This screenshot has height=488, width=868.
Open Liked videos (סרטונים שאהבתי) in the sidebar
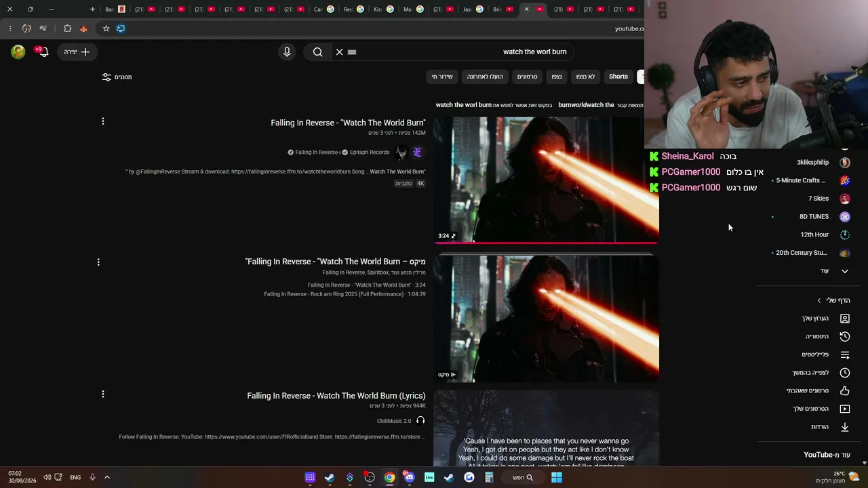tap(818, 390)
